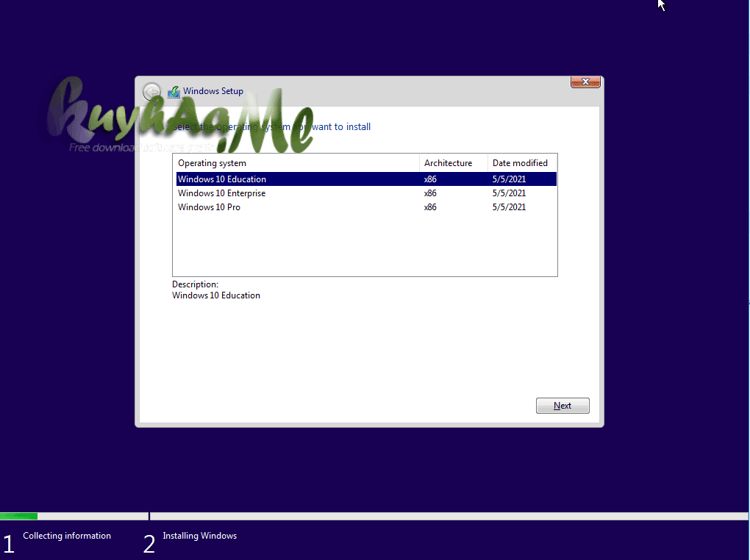
Task: Go back using the round back arrow
Action: pos(152,91)
